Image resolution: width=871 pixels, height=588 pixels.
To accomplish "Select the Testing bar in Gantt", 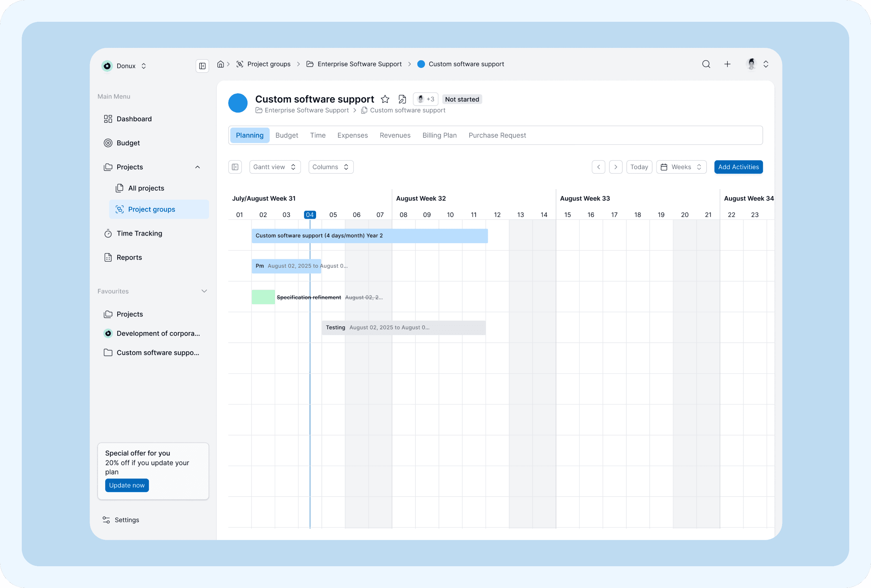I will [403, 327].
